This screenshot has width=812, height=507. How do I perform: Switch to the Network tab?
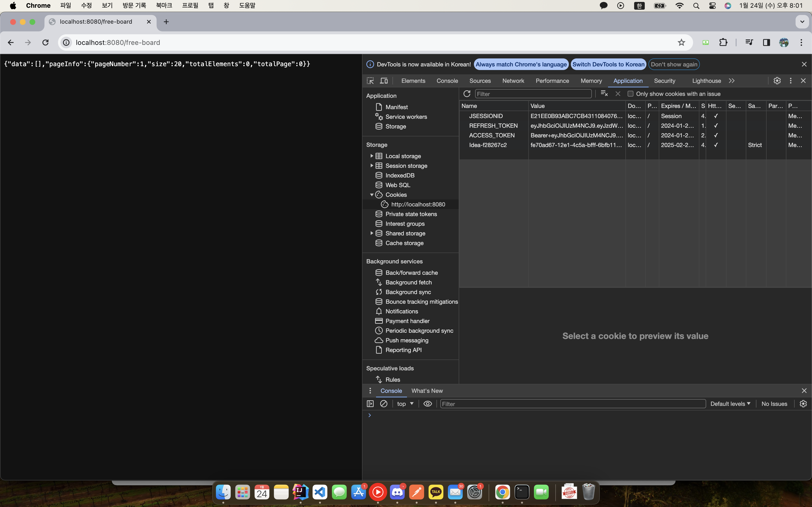coord(513,81)
